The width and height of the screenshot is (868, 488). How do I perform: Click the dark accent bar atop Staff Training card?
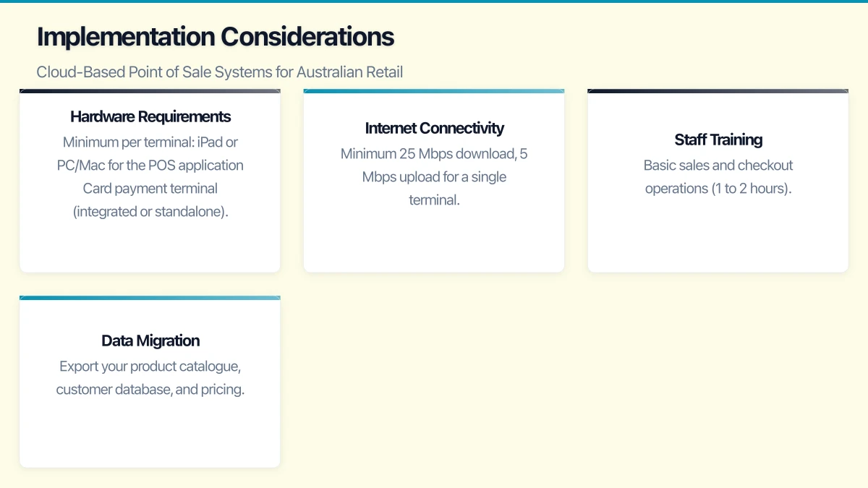pyautogui.click(x=718, y=91)
